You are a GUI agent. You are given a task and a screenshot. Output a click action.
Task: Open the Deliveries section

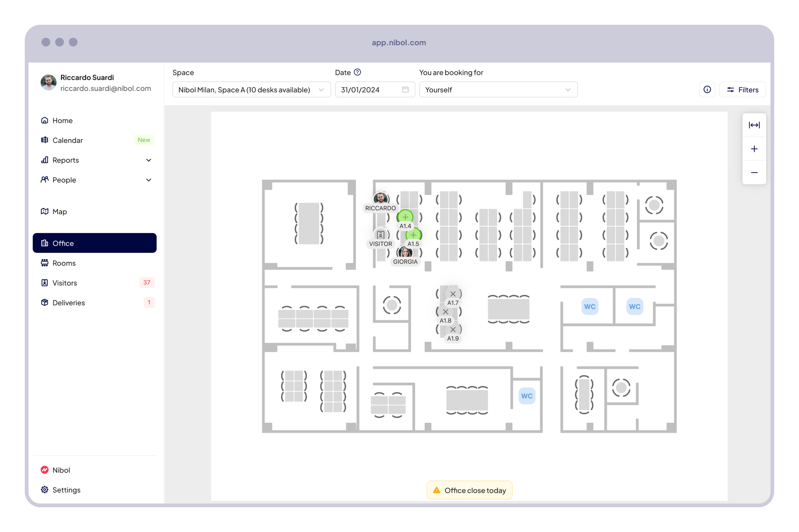68,303
